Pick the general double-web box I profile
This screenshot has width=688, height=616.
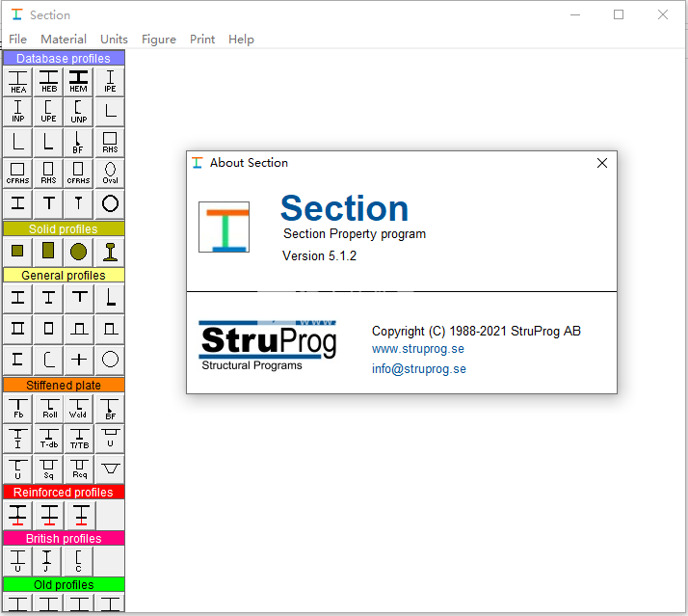tap(17, 329)
